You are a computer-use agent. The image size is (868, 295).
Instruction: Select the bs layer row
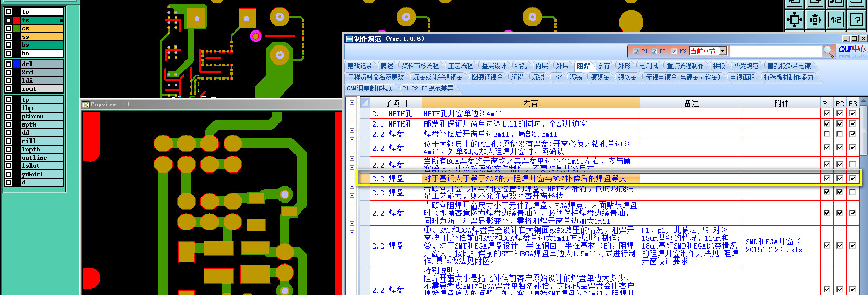[x=42, y=45]
